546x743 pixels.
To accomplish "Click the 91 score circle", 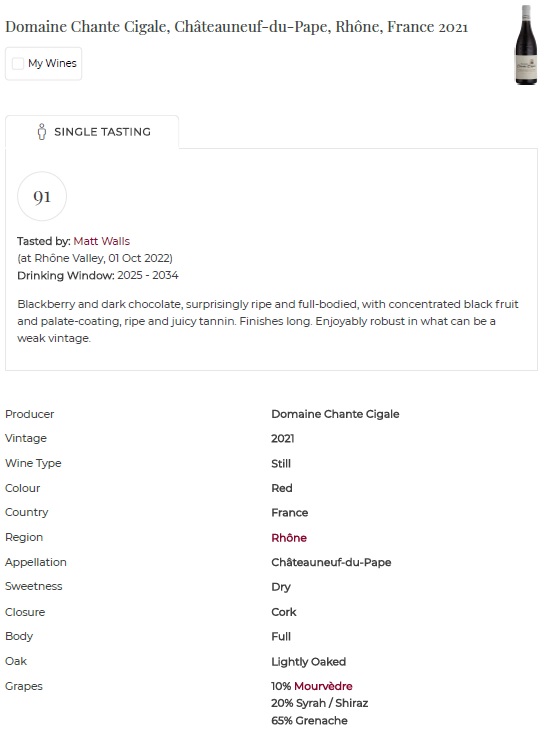I will pyautogui.click(x=42, y=196).
